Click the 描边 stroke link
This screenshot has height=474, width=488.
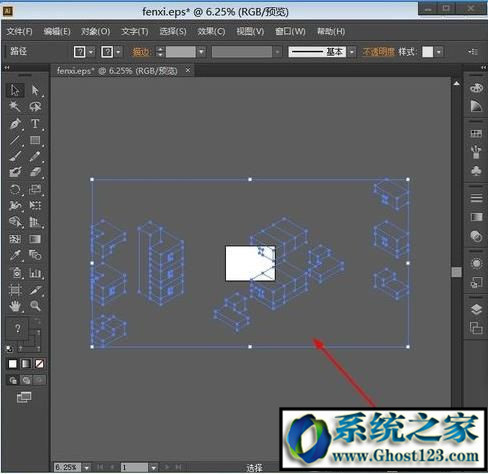[x=142, y=52]
